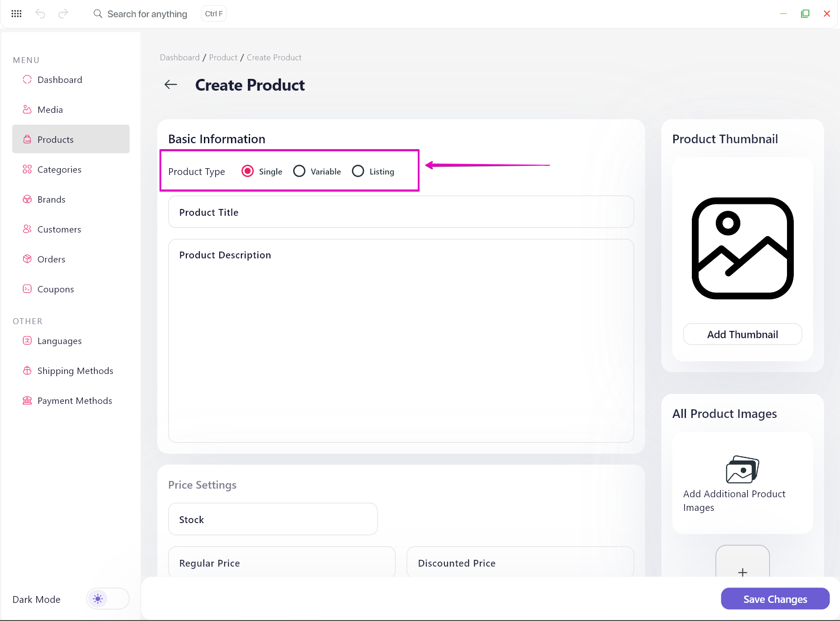Screen dimensions: 840x621
Task: Click the back arrow beside Create Product
Action: 171,85
